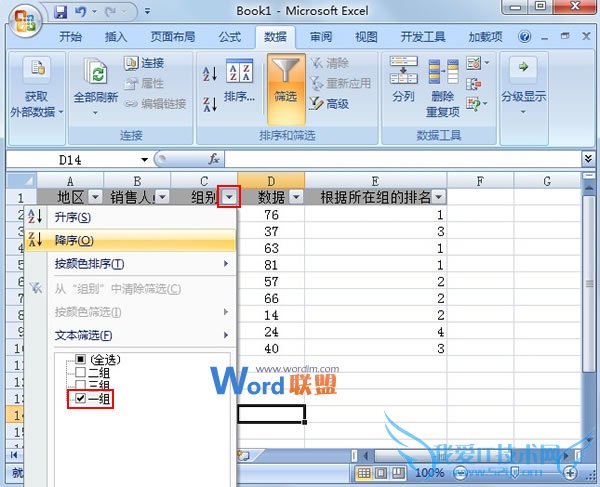Open the 加载项 ribbon tab
This screenshot has width=600, height=487.
point(485,37)
